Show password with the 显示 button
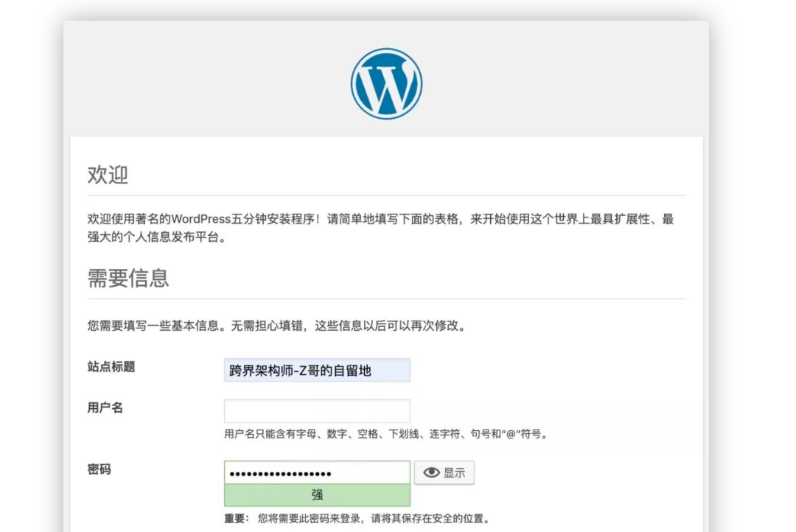Screen dimensions: 796x532 [x=444, y=472]
